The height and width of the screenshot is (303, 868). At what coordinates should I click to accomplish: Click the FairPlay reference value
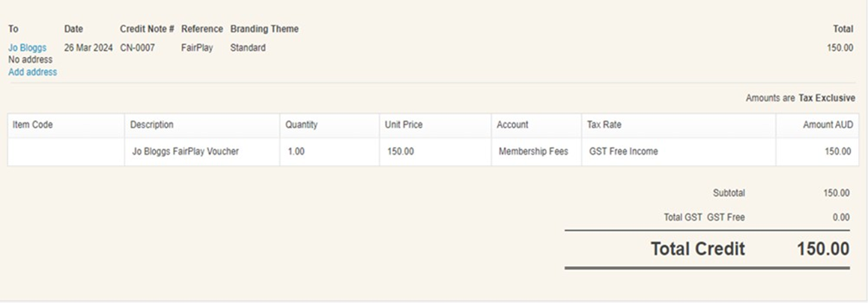click(x=197, y=48)
